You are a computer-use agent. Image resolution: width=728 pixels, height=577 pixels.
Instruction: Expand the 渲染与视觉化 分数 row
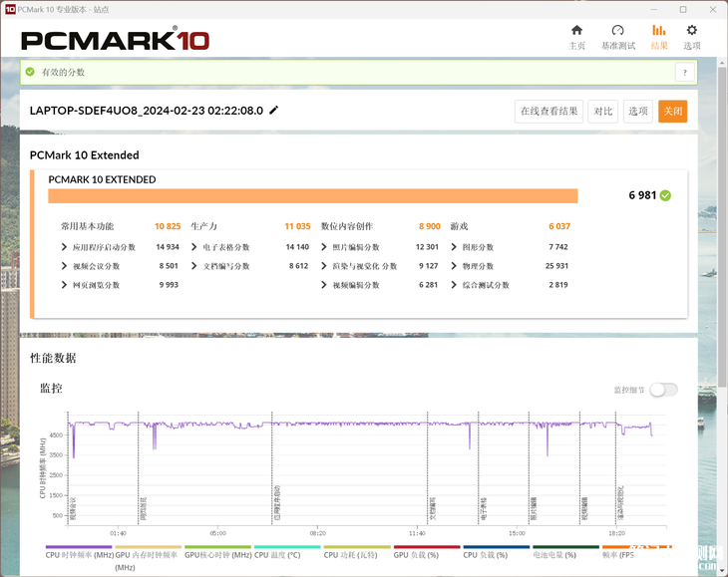324,266
